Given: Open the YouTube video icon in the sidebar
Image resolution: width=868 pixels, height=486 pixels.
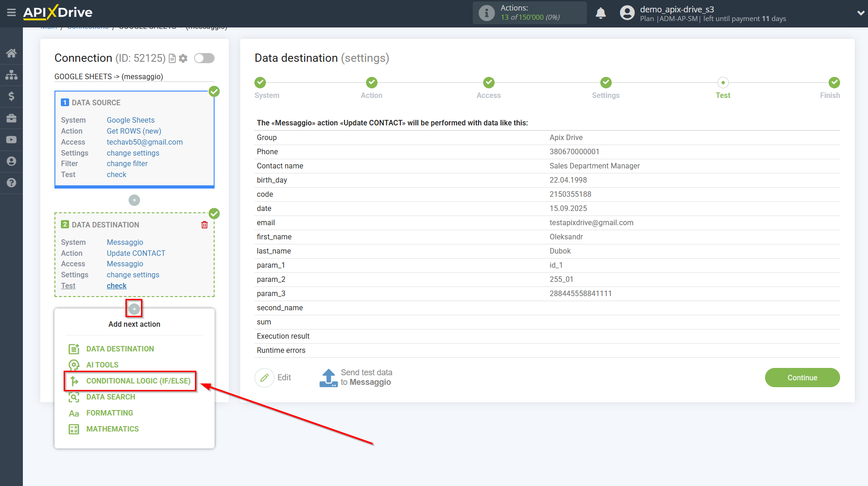Looking at the screenshot, I should point(11,140).
